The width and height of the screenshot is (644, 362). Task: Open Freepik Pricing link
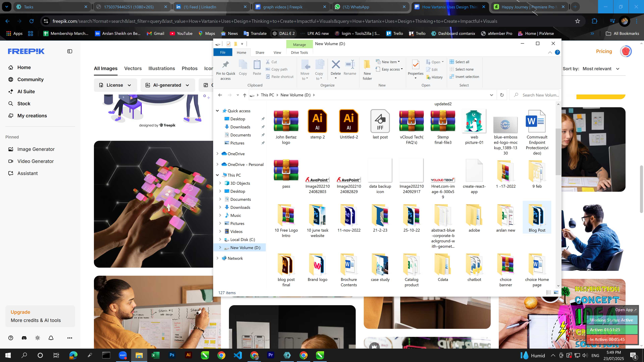pyautogui.click(x=604, y=51)
